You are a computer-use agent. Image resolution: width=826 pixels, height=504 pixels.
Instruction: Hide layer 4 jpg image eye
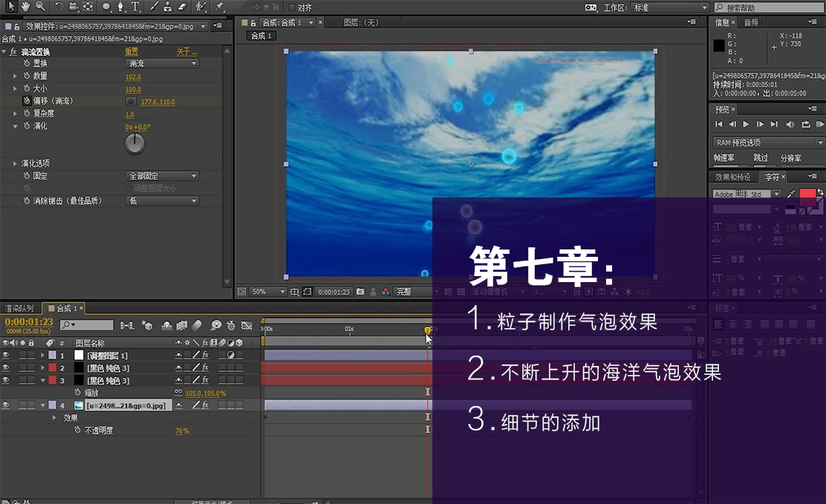tap(6, 405)
